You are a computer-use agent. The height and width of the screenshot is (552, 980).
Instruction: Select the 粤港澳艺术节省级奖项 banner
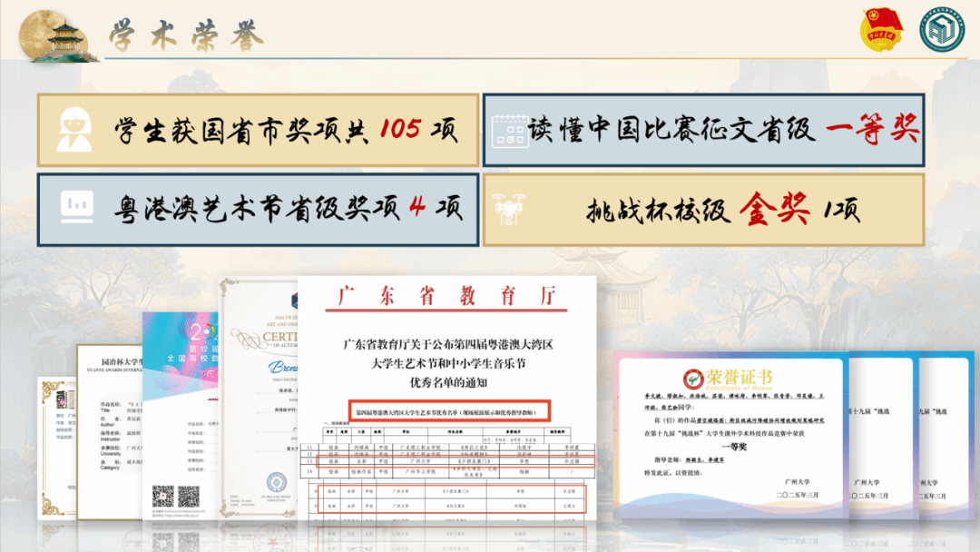click(x=258, y=209)
